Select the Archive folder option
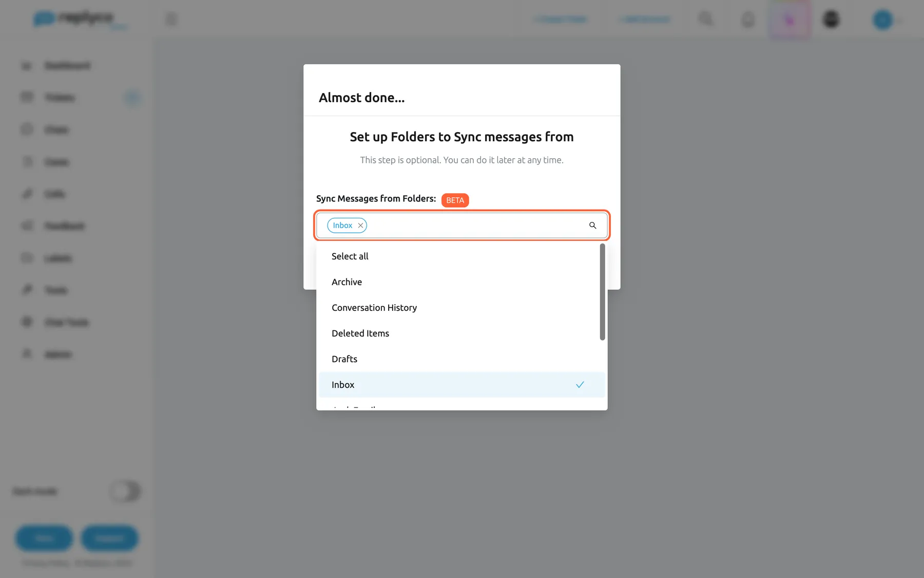The height and width of the screenshot is (578, 924). click(461, 282)
